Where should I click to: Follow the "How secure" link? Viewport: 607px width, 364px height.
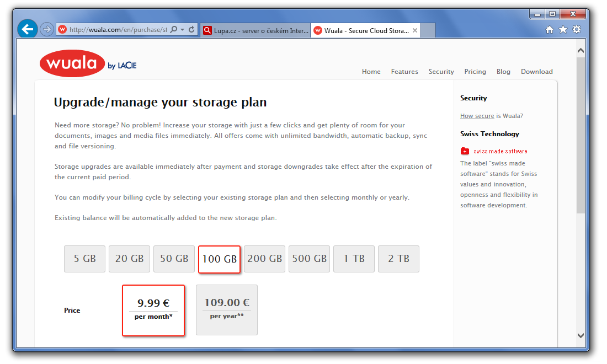click(x=477, y=116)
